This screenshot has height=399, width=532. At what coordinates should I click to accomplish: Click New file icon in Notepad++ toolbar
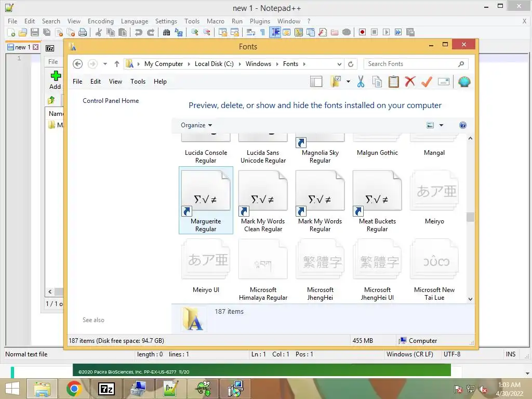pyautogui.click(x=11, y=32)
